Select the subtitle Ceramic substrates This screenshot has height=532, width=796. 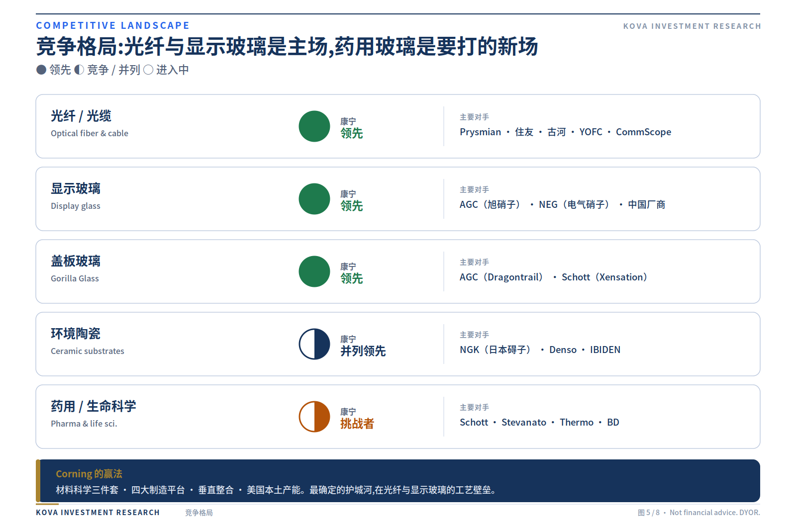tap(88, 351)
